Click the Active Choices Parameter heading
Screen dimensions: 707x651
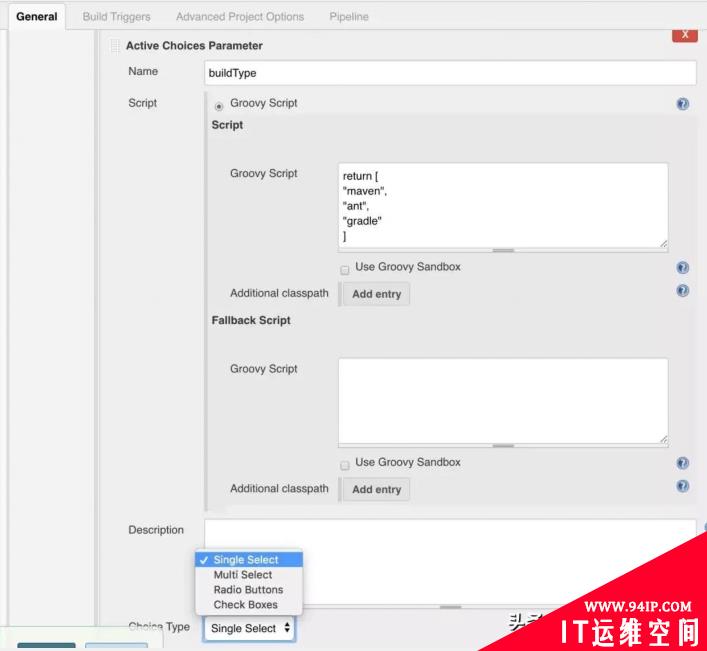[194, 46]
